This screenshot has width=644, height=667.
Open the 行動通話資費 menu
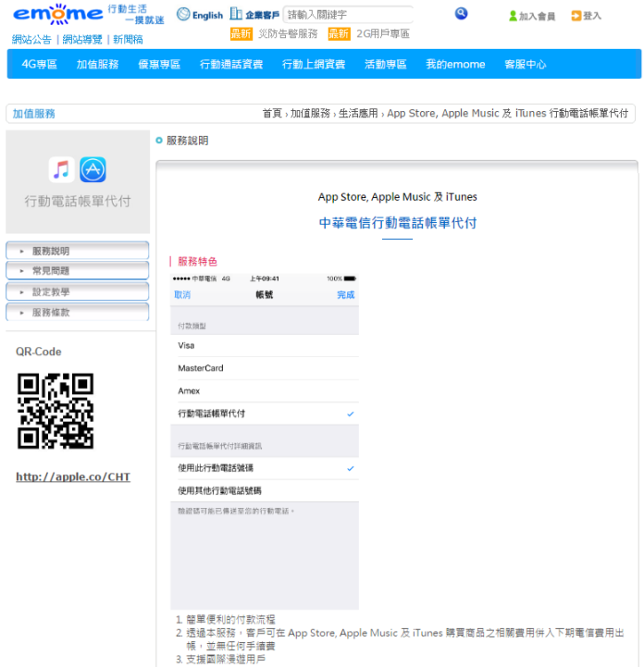click(231, 64)
